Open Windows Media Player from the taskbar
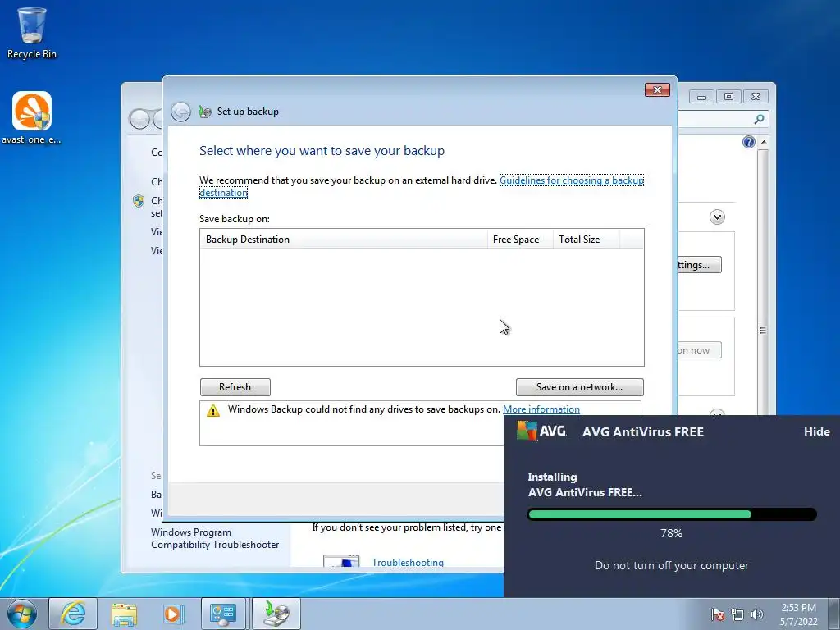Screen dimensions: 840x630 tap(173, 614)
